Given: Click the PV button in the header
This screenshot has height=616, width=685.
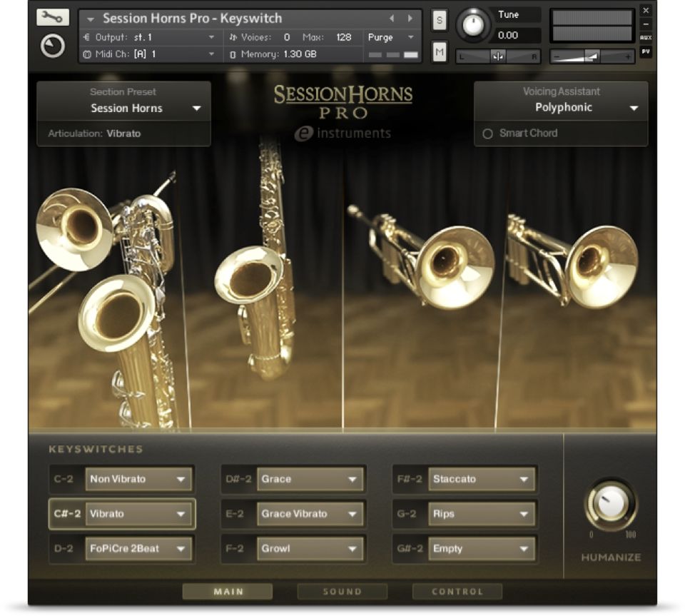Looking at the screenshot, I should click(x=645, y=51).
